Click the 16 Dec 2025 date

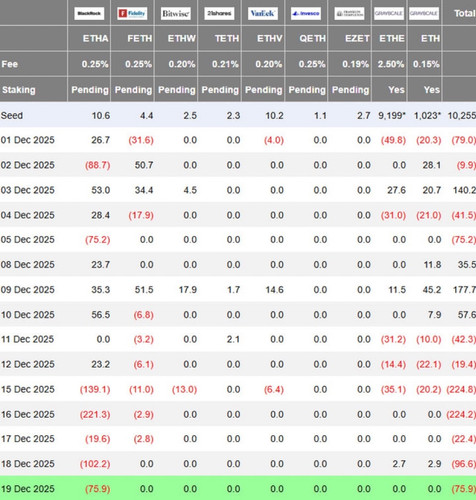click(27, 414)
